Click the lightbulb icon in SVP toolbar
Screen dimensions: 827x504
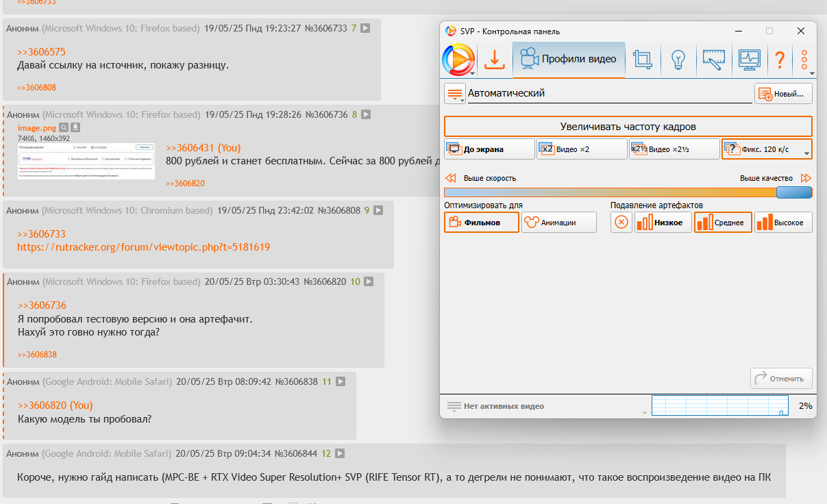[x=678, y=60]
